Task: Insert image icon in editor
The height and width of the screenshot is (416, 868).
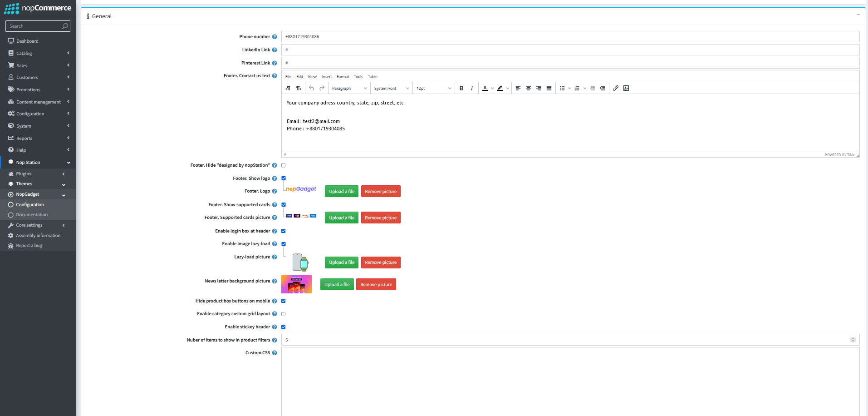Action: 626,88
